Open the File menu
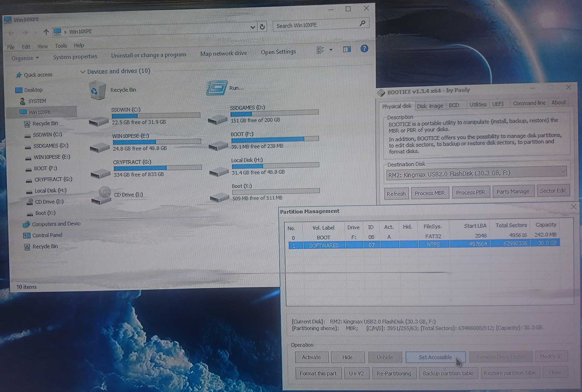This screenshot has width=582, height=392. point(11,47)
